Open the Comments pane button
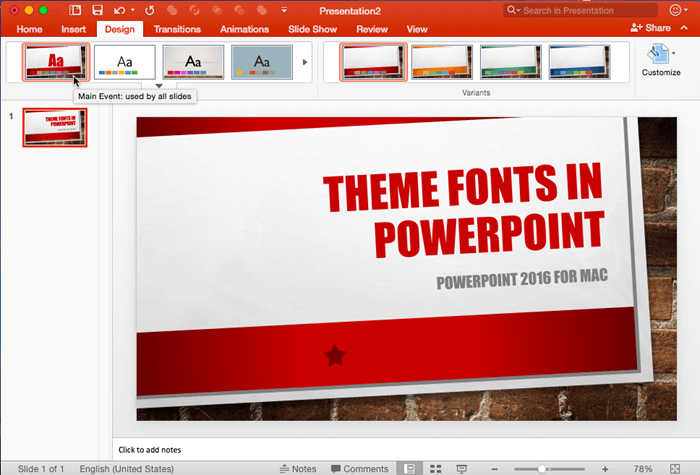The image size is (700, 475). click(359, 469)
